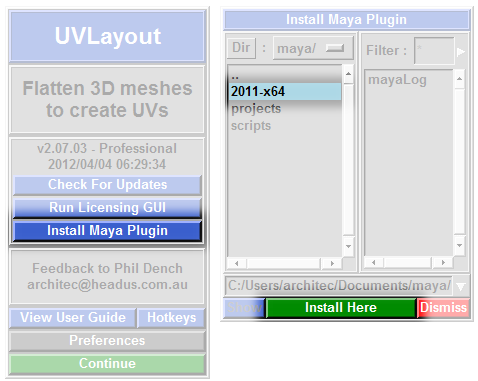Click the architec@headus.com.au feedback email
Image resolution: width=478 pixels, height=381 pixels.
click(x=107, y=284)
